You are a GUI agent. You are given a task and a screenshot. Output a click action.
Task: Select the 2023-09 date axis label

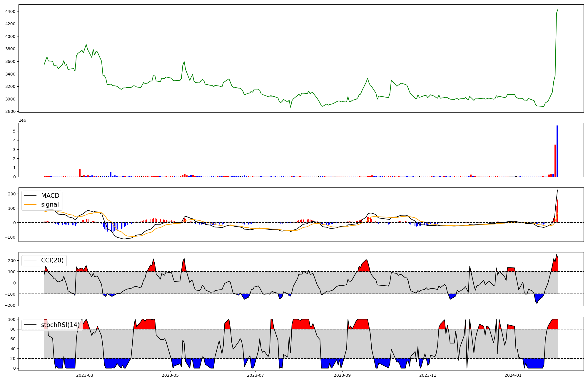pos(342,375)
